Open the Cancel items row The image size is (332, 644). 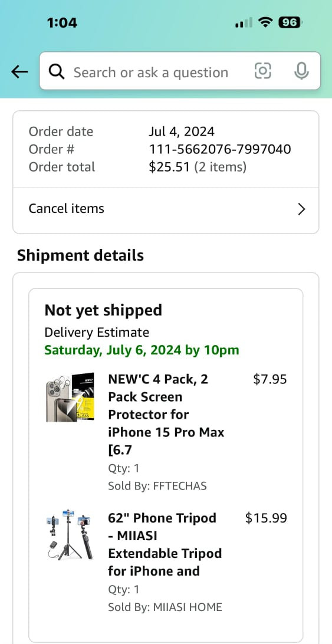coord(166,209)
